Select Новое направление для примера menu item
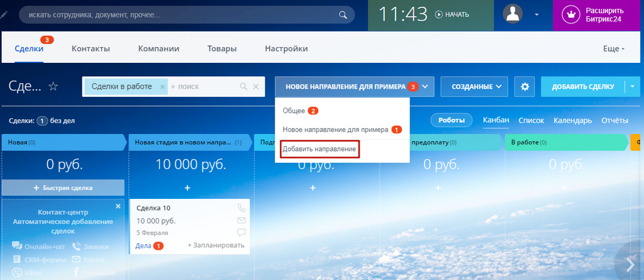Screen dimensions: 644x280 335,130
